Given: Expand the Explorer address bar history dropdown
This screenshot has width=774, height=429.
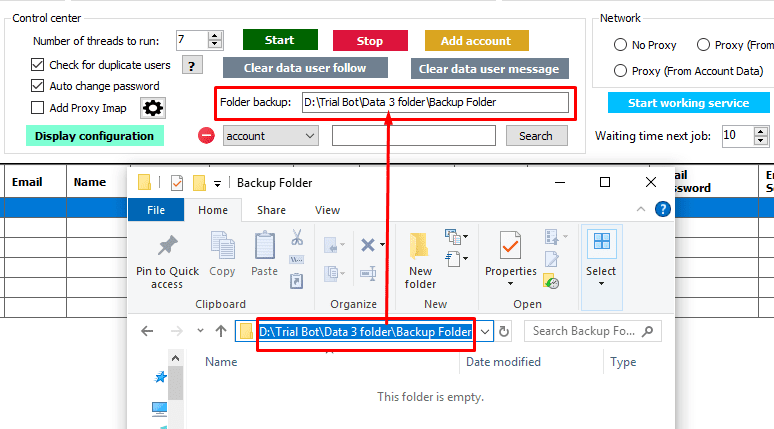Looking at the screenshot, I should tap(485, 331).
